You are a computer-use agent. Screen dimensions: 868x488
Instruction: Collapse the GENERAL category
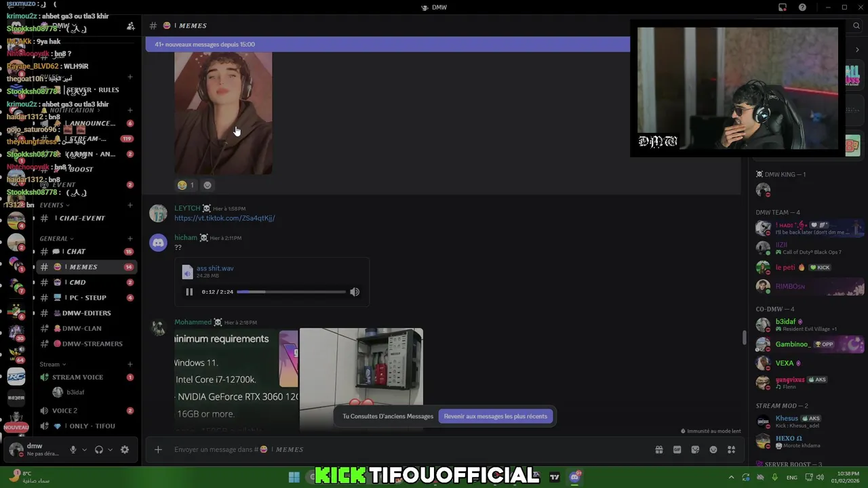[x=56, y=239]
